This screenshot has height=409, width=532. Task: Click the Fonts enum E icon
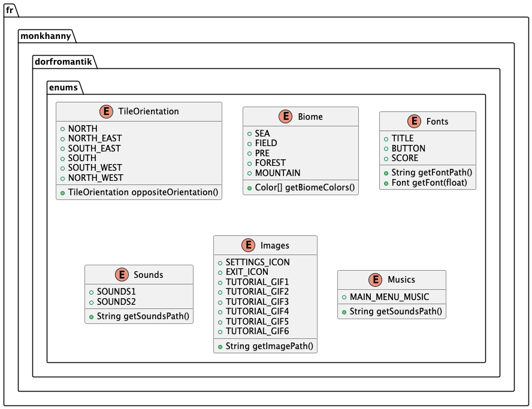[413, 121]
